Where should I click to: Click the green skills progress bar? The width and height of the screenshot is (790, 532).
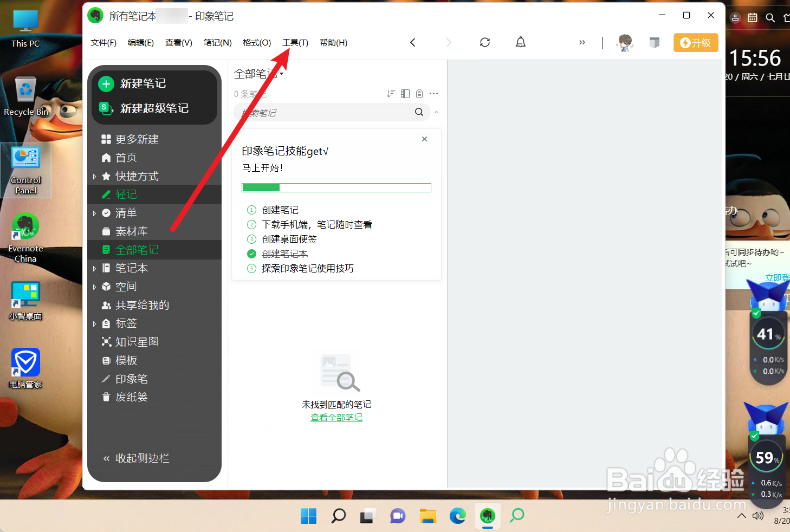pyautogui.click(x=336, y=188)
